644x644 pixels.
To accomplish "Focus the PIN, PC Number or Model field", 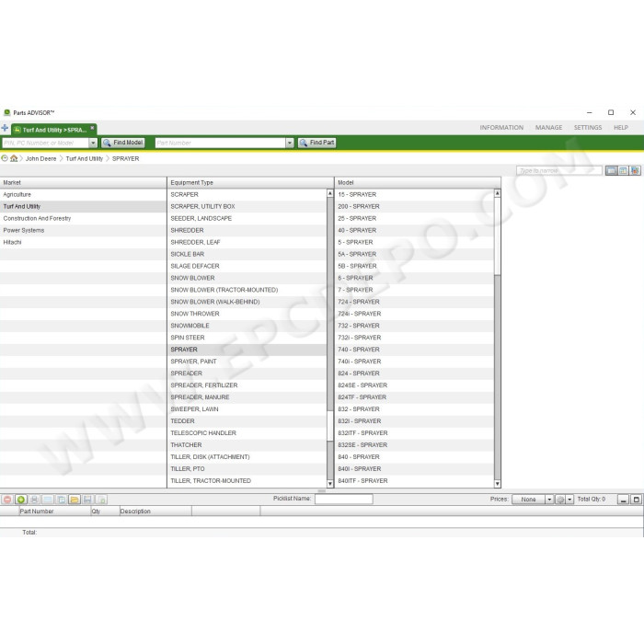I will coord(45,143).
